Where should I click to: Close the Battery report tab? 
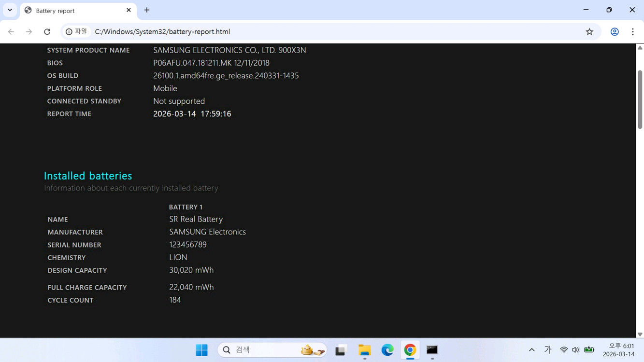(129, 10)
